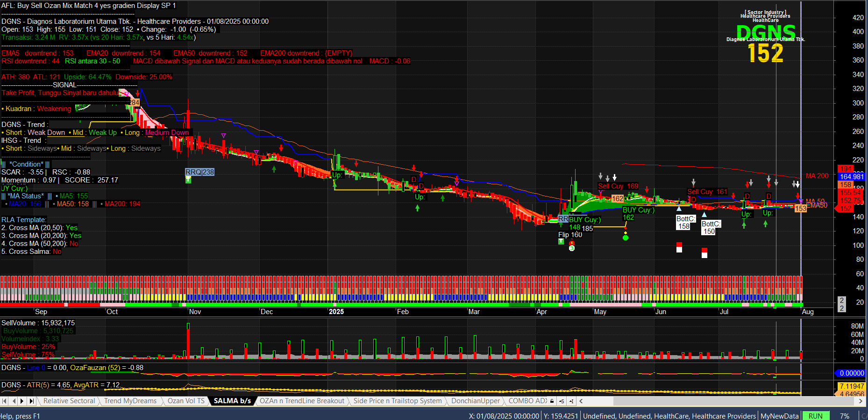This screenshot has height=420, width=868.
Task: Toggle the padlock chart lock icon
Action: coord(552,401)
